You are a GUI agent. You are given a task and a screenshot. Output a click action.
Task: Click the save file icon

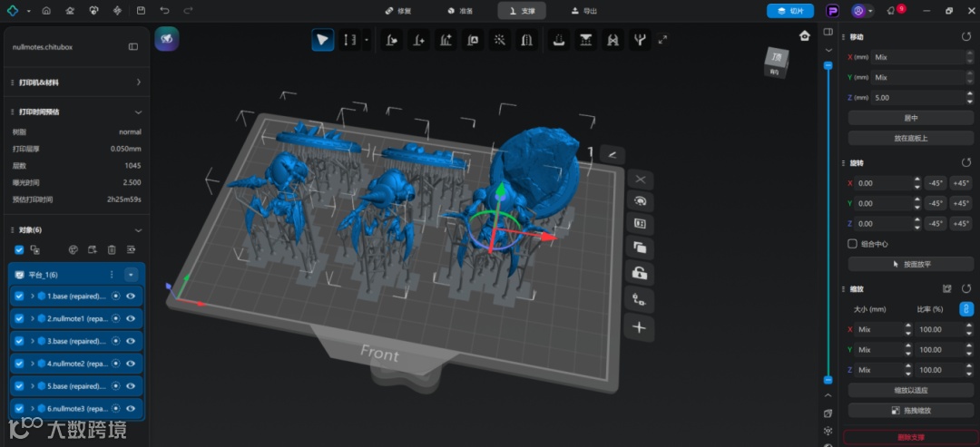coord(141,11)
